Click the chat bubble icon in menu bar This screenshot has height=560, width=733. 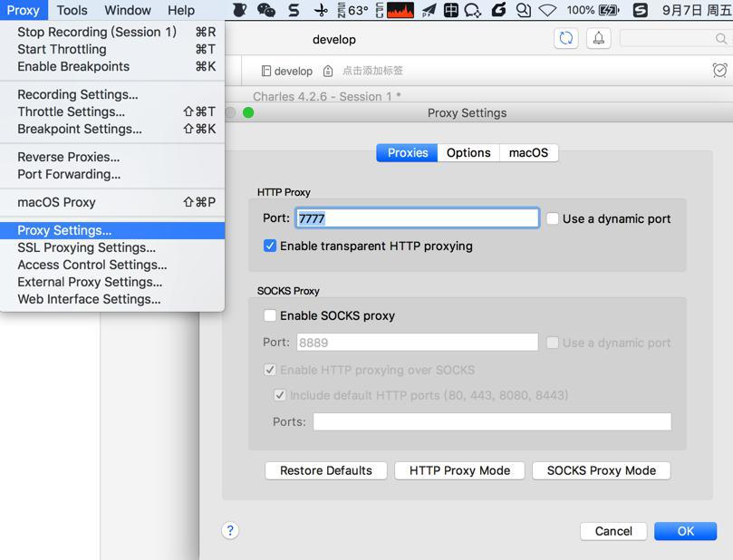coord(472,10)
